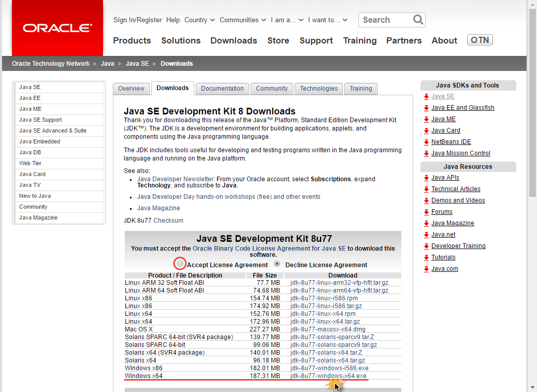Open the Solutions menu
This screenshot has width=537, height=392.
(181, 40)
